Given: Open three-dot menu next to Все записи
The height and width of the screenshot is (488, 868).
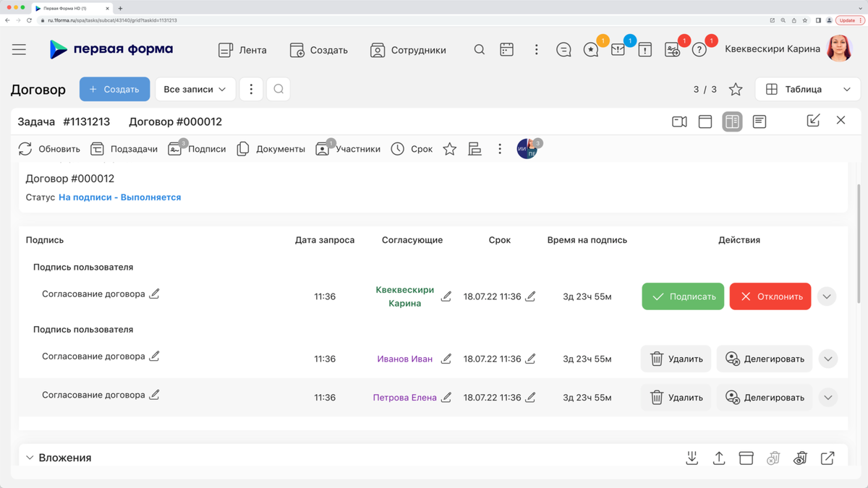Looking at the screenshot, I should coord(251,89).
